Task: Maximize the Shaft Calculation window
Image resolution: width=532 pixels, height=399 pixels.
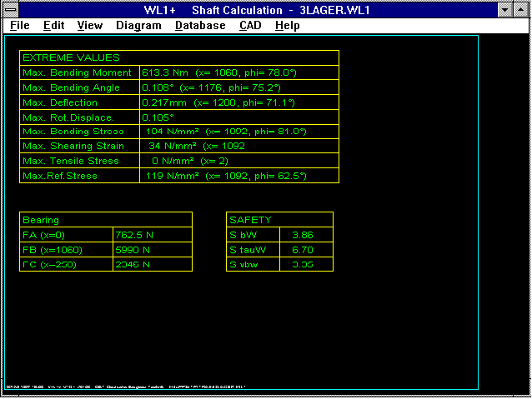Action: (x=521, y=9)
